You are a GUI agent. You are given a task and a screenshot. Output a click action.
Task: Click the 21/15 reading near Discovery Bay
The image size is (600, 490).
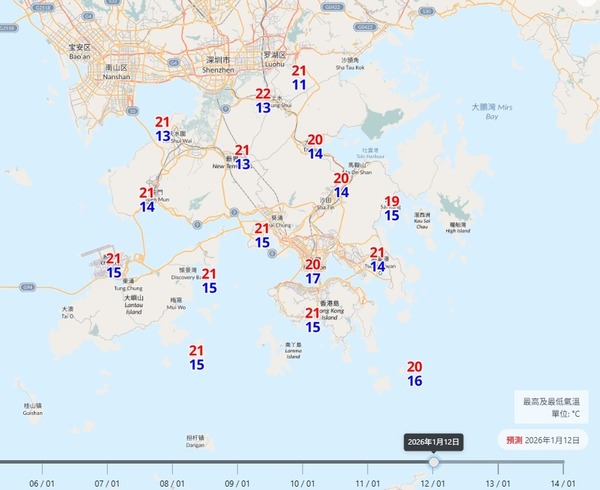209,281
